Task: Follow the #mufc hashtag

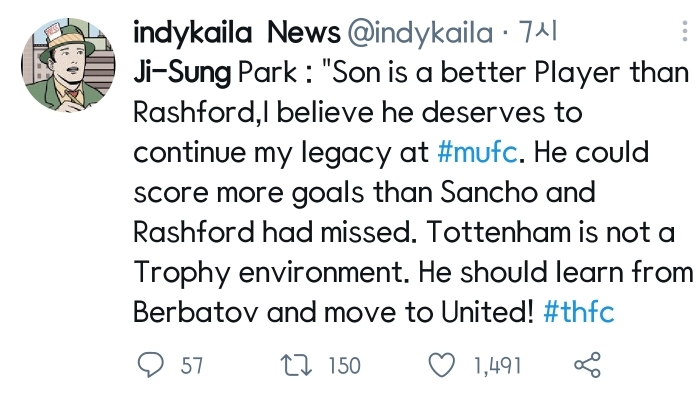Action: point(477,152)
